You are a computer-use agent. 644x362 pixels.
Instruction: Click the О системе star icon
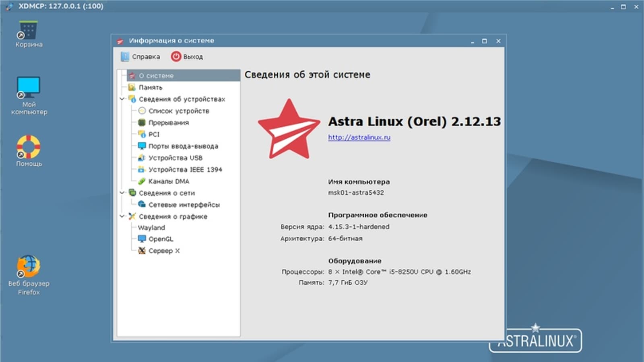click(132, 76)
